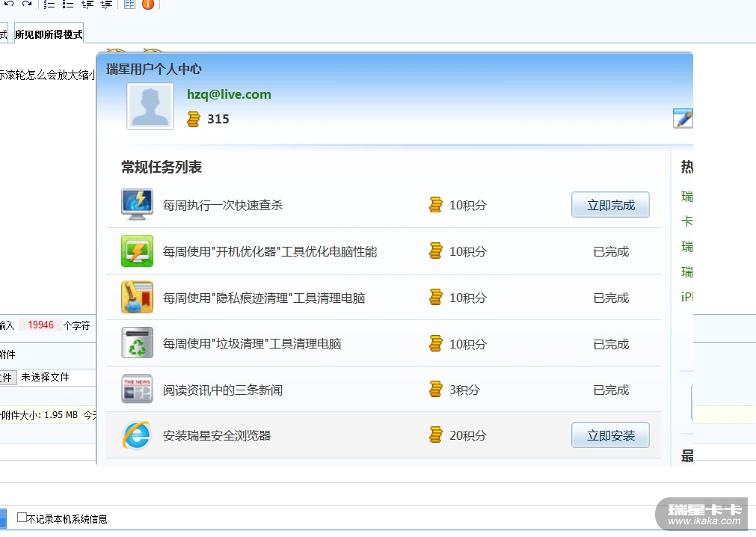Viewport: 756px width, 537px height.
Task: Click the secure browser IE icon
Action: (137, 435)
